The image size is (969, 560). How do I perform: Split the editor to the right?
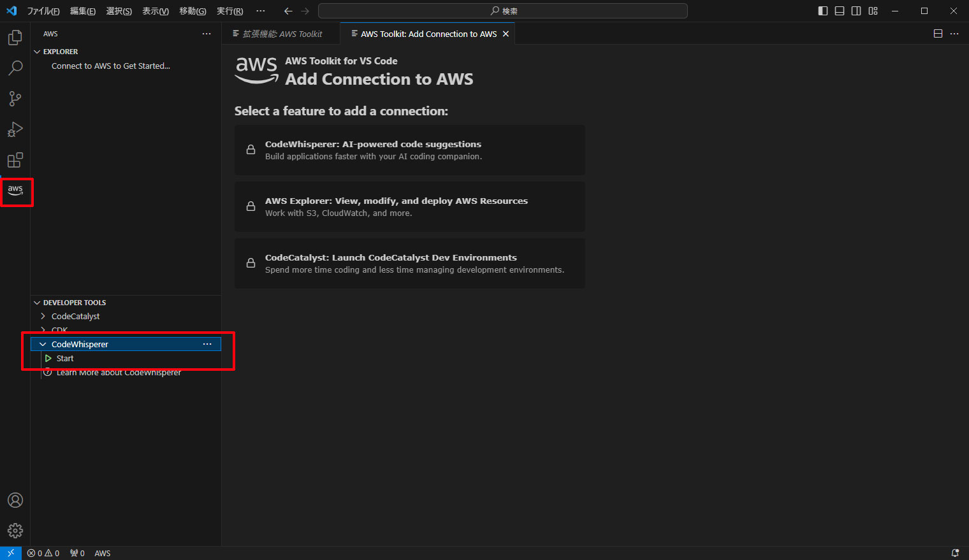(938, 34)
